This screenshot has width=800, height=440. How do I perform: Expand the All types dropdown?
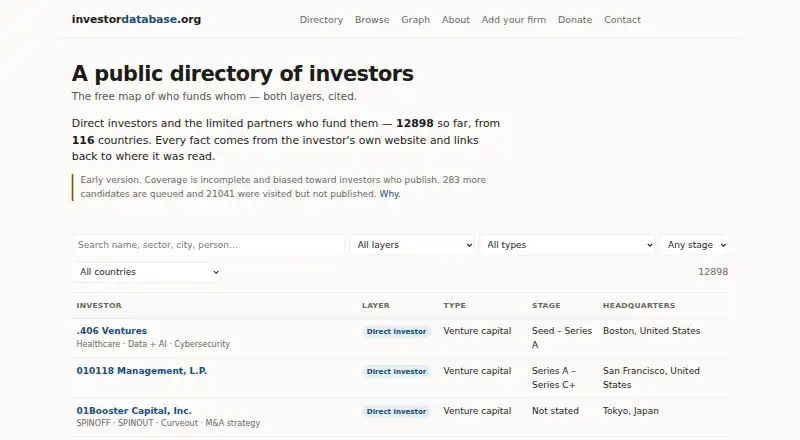(567, 245)
